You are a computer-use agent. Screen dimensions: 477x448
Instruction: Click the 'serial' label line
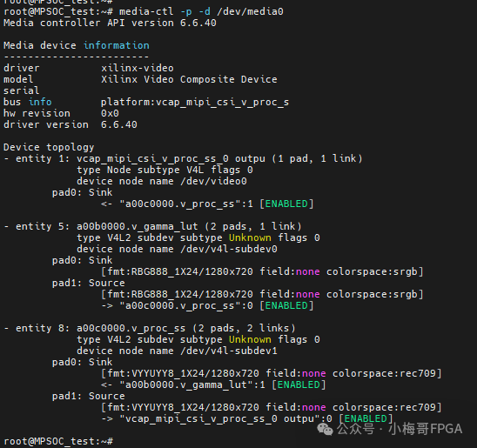coord(21,90)
